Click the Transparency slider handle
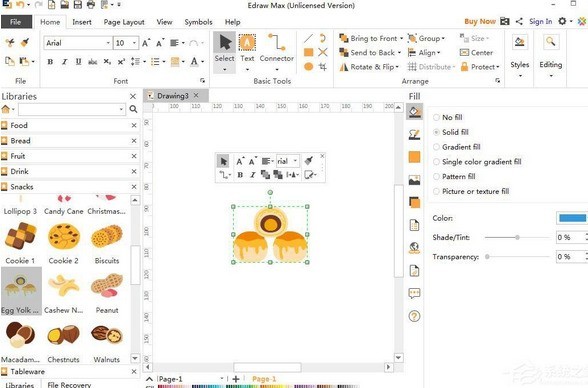588x388 pixels. pyautogui.click(x=487, y=257)
